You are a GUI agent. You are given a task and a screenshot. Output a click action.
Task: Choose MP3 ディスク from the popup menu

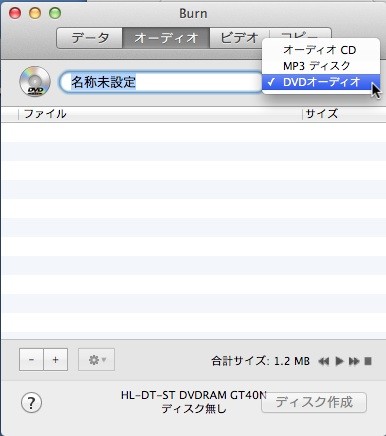pyautogui.click(x=320, y=66)
